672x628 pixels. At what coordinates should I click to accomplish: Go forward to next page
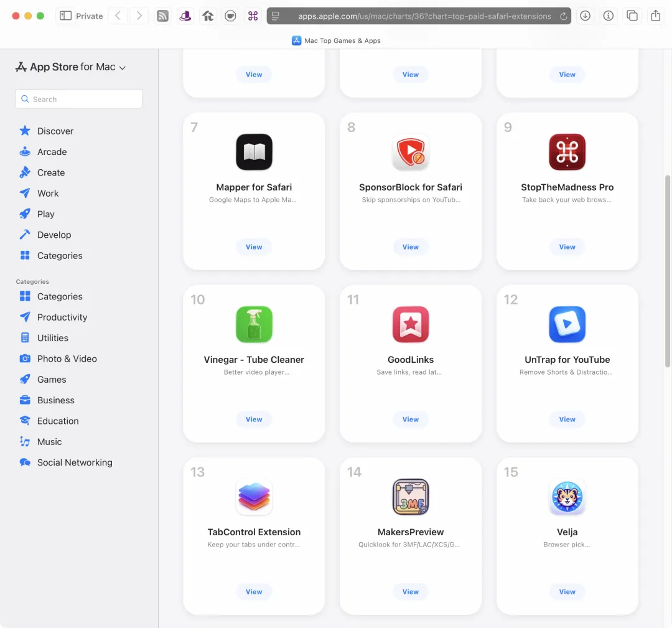[139, 16]
